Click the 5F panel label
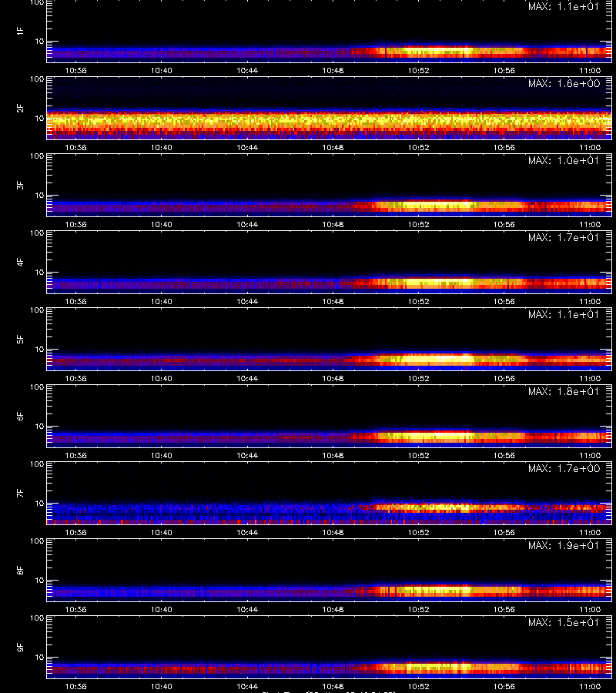616x693 pixels. (20, 339)
